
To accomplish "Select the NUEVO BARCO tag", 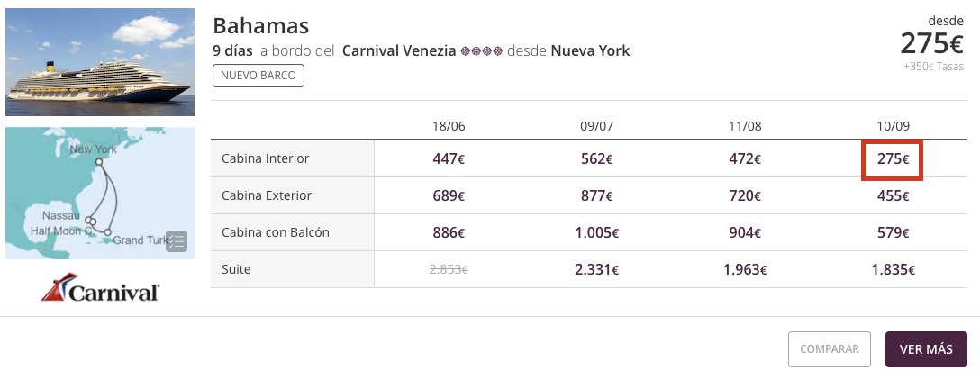I will (x=259, y=76).
